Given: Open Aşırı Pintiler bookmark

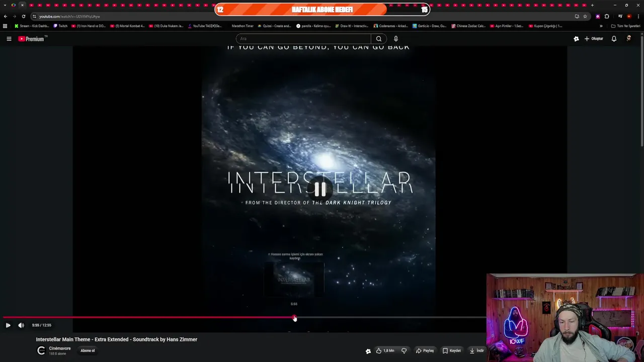Looking at the screenshot, I should pyautogui.click(x=507, y=26).
